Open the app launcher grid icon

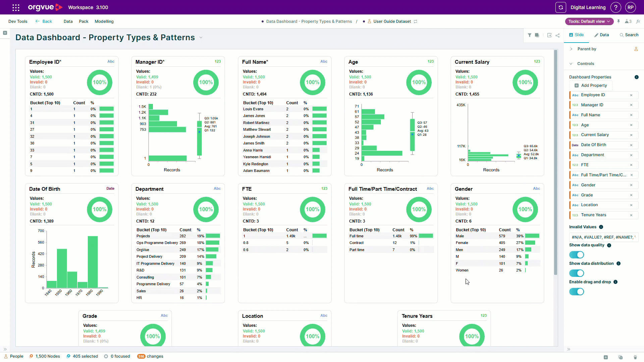point(16,7)
